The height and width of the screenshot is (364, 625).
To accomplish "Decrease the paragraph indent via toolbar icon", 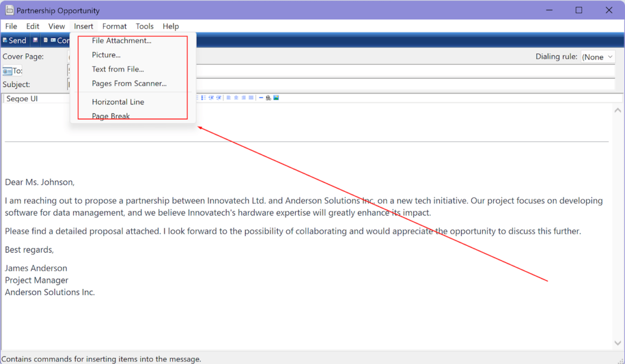I will [x=211, y=97].
